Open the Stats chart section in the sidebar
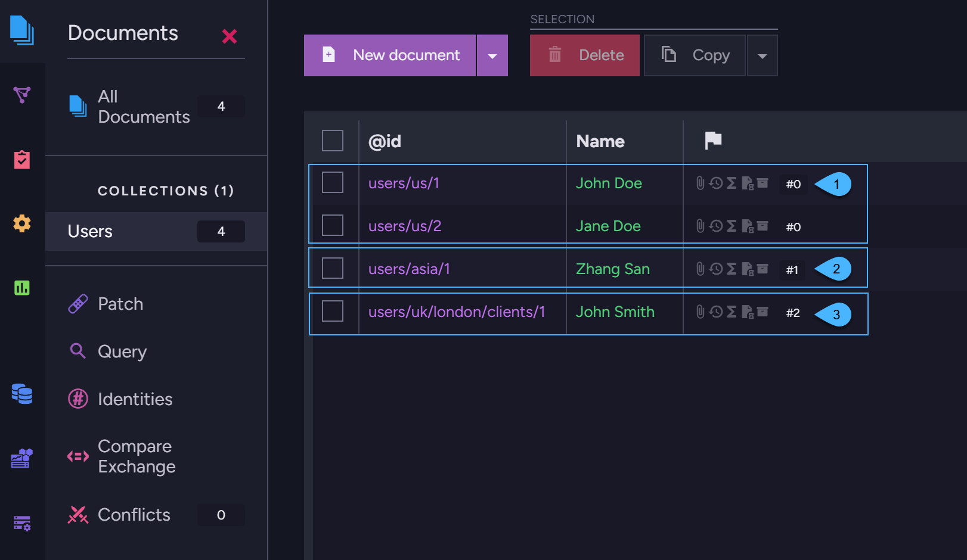 click(22, 288)
